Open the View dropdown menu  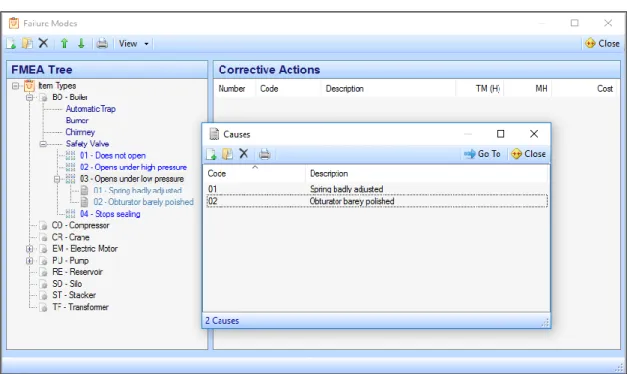click(x=134, y=44)
